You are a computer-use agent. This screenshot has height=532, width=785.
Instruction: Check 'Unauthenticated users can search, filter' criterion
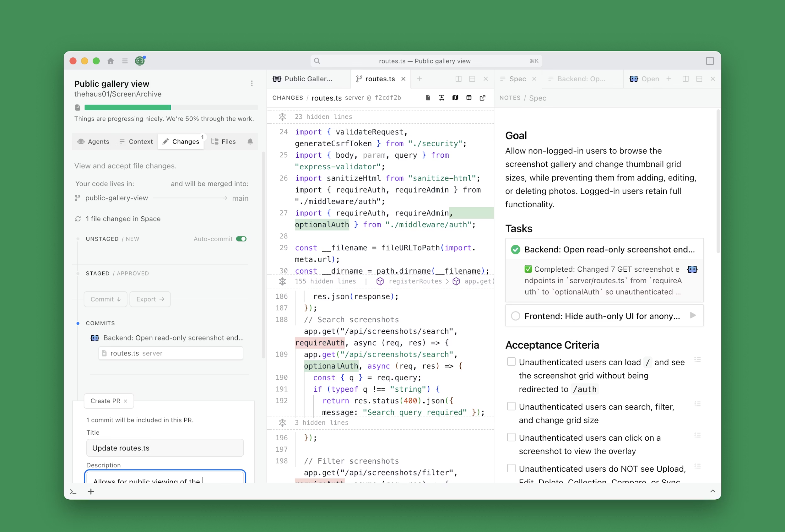point(511,406)
